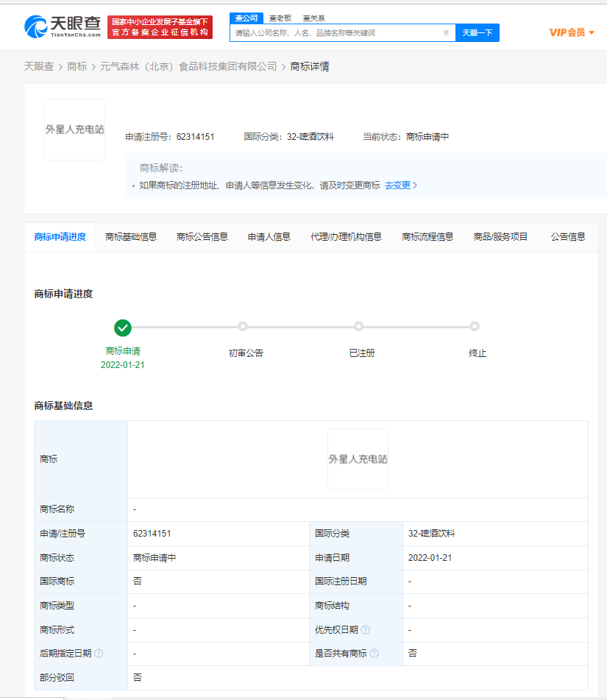Open the 商标基础信息 tab
This screenshot has height=700, width=607.
pyautogui.click(x=131, y=237)
